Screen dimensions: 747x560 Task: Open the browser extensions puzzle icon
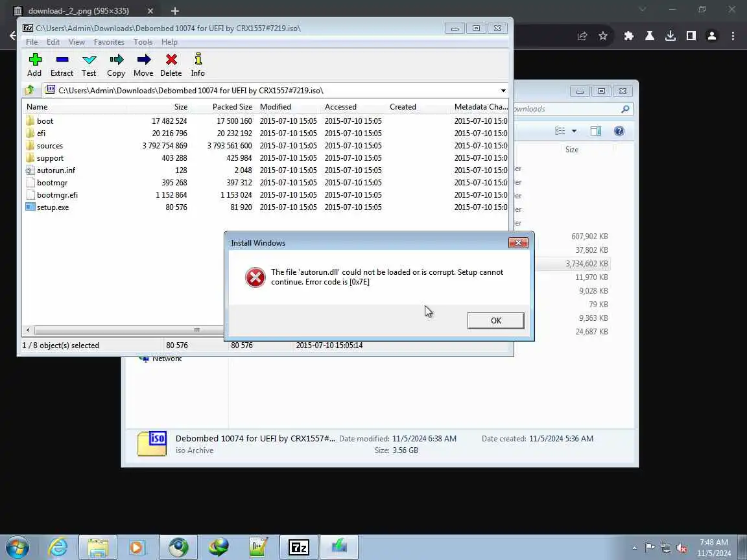tap(629, 36)
